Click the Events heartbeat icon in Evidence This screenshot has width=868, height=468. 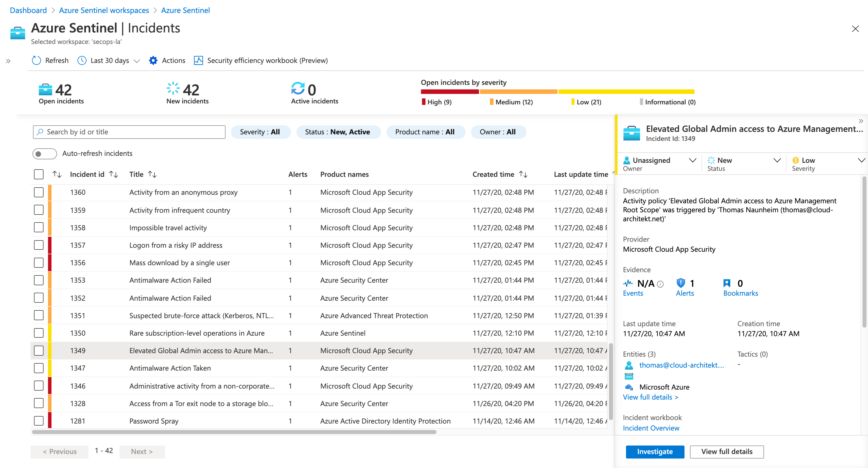coord(628,283)
